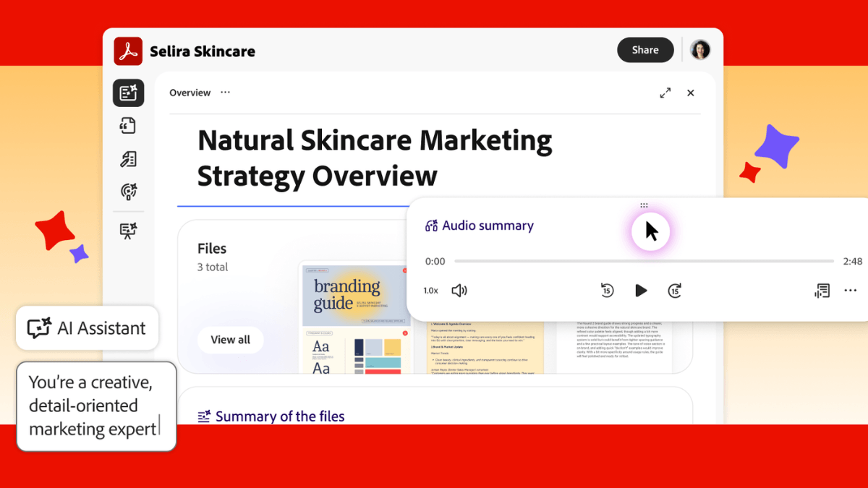Click the Audio summary title text
Viewport: 868px width, 488px height.
coord(488,226)
